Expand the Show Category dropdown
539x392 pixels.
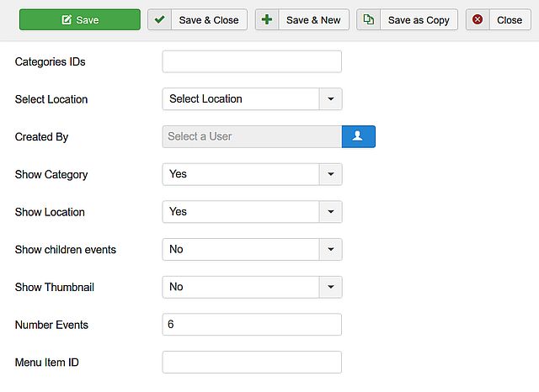252,174
